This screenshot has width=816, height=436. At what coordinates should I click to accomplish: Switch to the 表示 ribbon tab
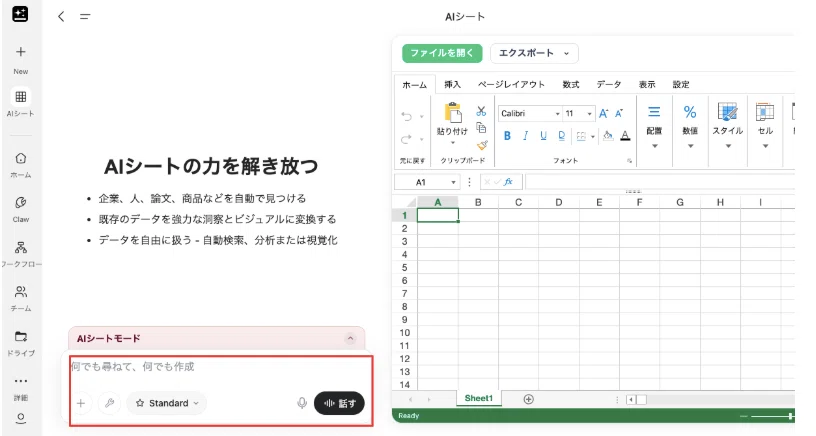(647, 85)
